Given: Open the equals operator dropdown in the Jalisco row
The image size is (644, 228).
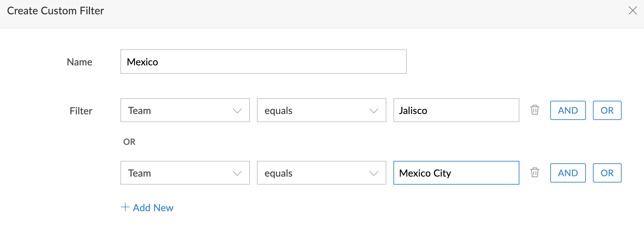Looking at the screenshot, I should pos(321,111).
